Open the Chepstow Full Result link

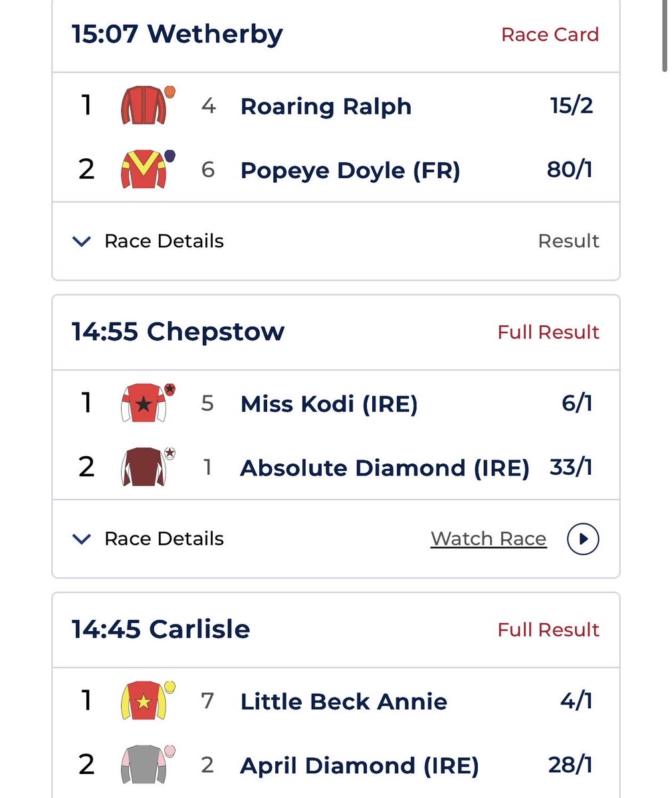click(548, 332)
